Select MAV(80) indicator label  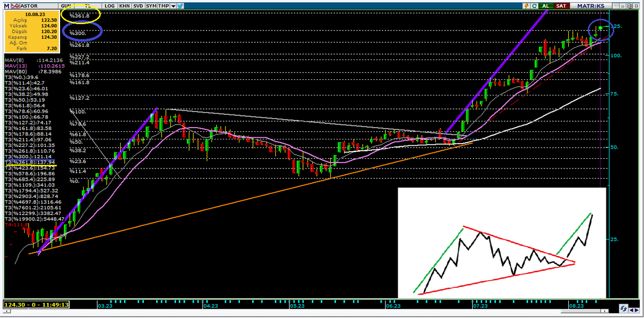[x=14, y=71]
